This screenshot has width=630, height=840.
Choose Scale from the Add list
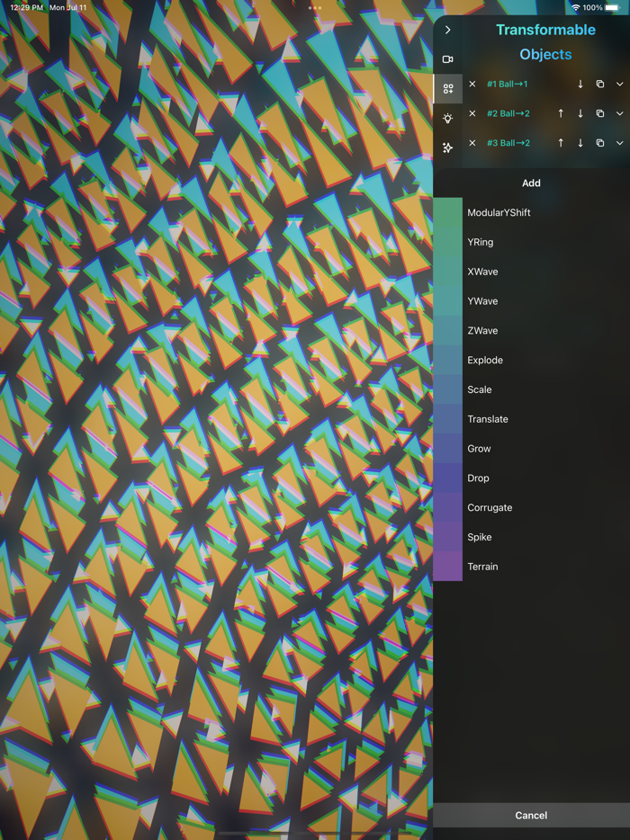point(531,389)
